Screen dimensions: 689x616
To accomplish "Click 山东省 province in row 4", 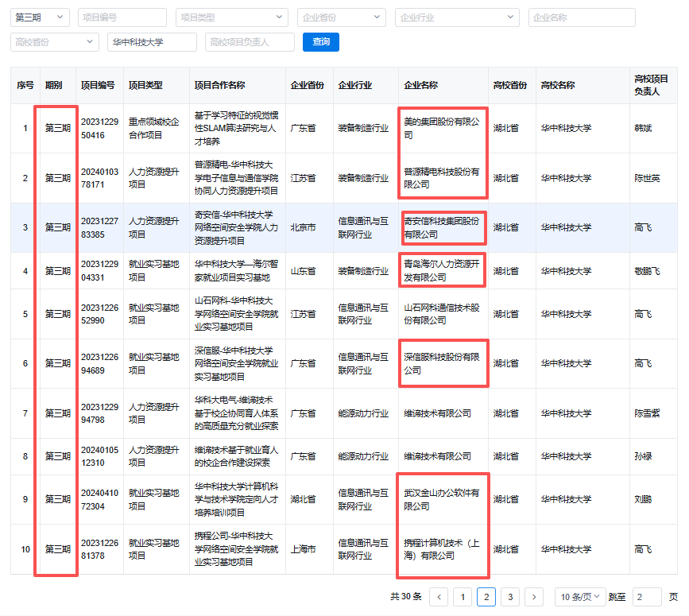I will point(304,271).
